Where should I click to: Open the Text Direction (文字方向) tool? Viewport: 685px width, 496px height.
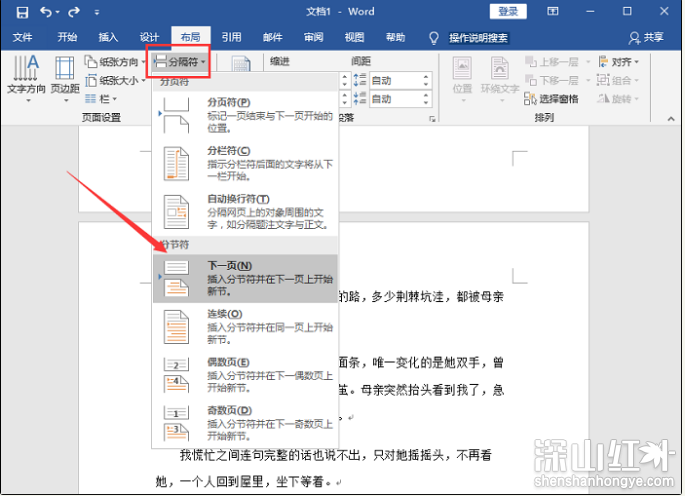coord(25,75)
